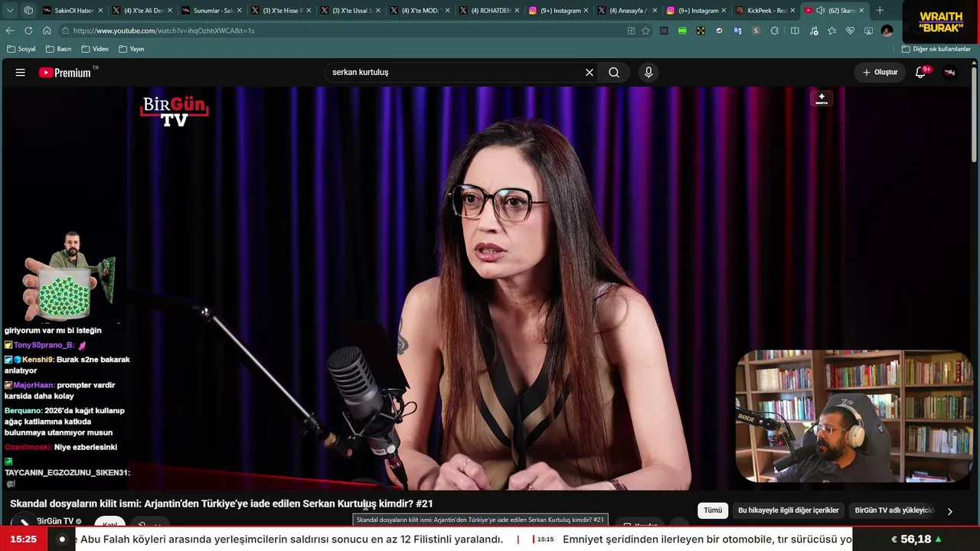This screenshot has height=551, width=980.
Task: Open the extensions puzzle-piece menu
Action: (x=775, y=31)
